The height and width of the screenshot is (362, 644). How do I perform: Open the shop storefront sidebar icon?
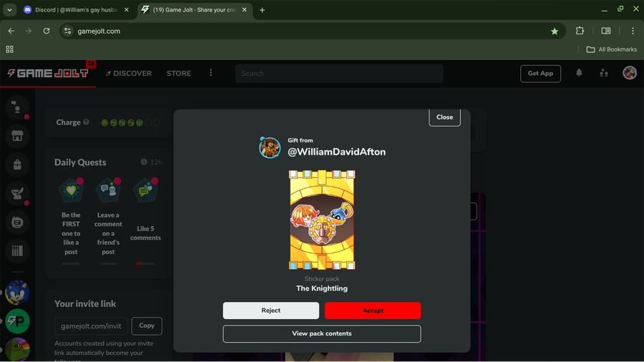[17, 136]
